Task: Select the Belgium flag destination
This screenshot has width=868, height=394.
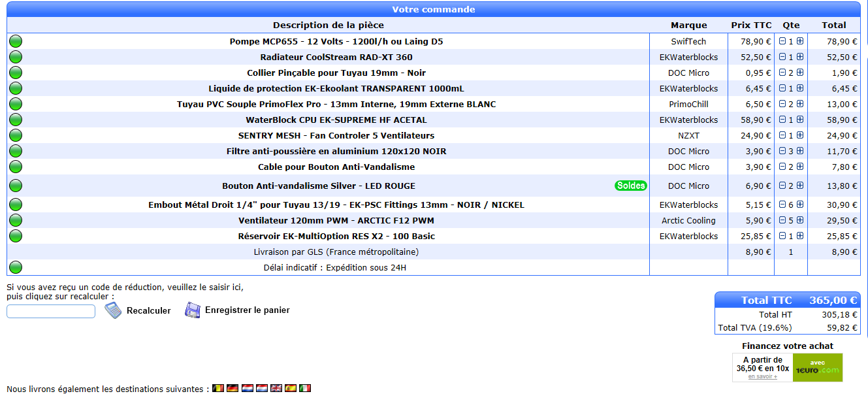Action: (219, 388)
